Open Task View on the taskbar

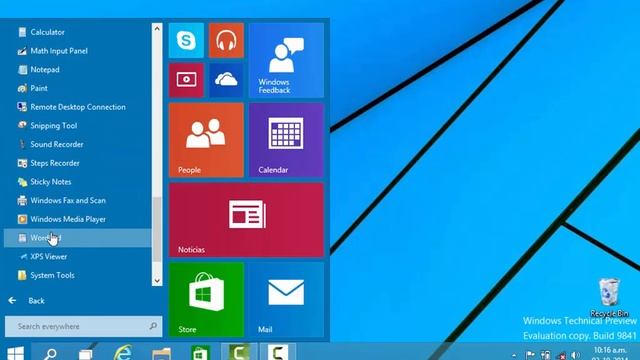pyautogui.click(x=85, y=353)
